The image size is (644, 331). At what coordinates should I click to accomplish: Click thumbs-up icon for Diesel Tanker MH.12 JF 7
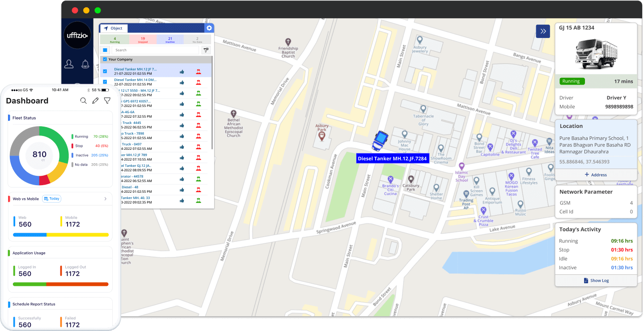(182, 72)
